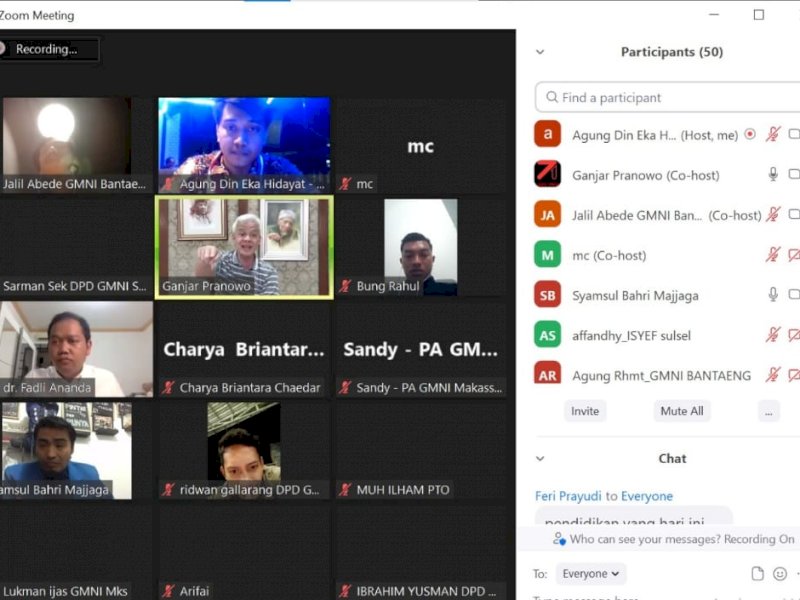Click Ganjar Pranowo's avatar in participants list
Viewport: 800px width, 600px height.
pos(547,174)
